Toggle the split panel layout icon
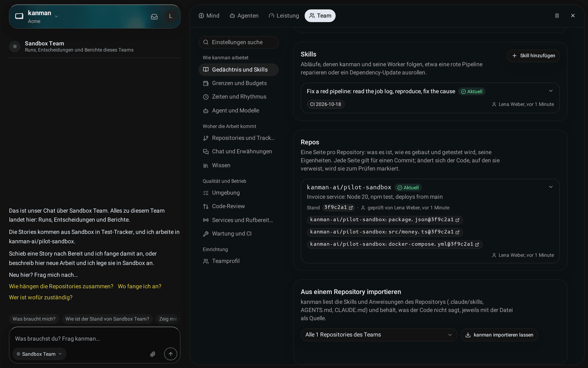 [x=557, y=16]
